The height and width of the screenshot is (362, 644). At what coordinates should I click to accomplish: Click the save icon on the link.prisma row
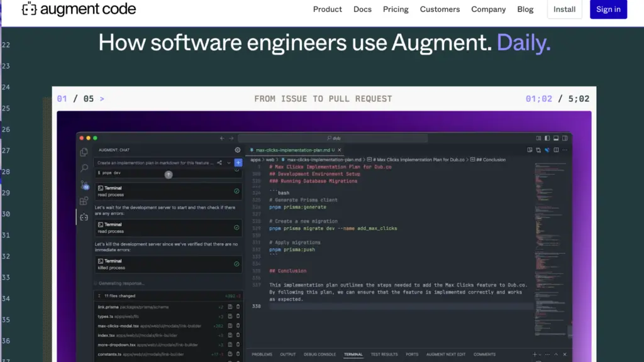click(x=230, y=307)
